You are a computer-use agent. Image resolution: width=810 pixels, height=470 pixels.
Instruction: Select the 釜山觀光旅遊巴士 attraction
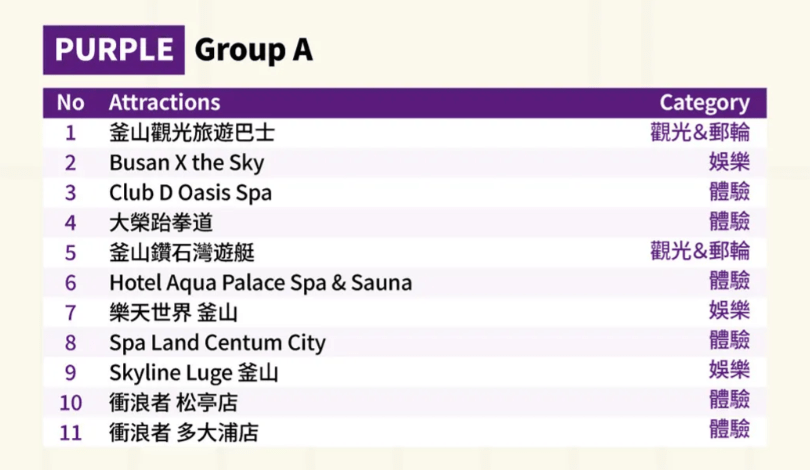[191, 133]
